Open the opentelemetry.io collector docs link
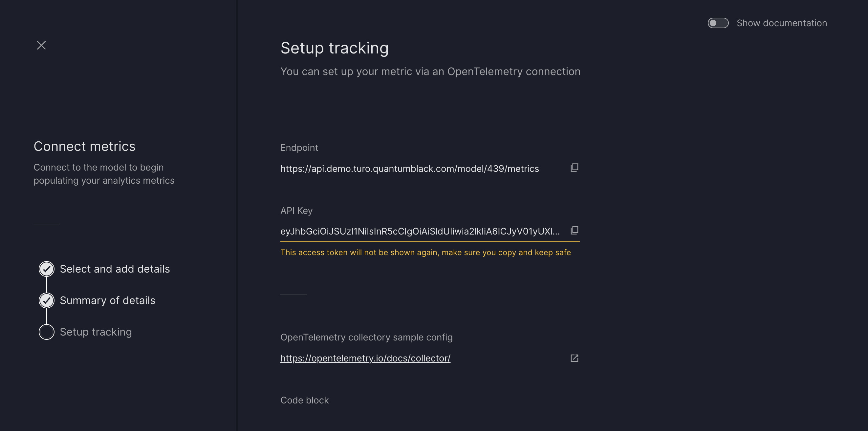Image resolution: width=868 pixels, height=431 pixels. pyautogui.click(x=365, y=358)
